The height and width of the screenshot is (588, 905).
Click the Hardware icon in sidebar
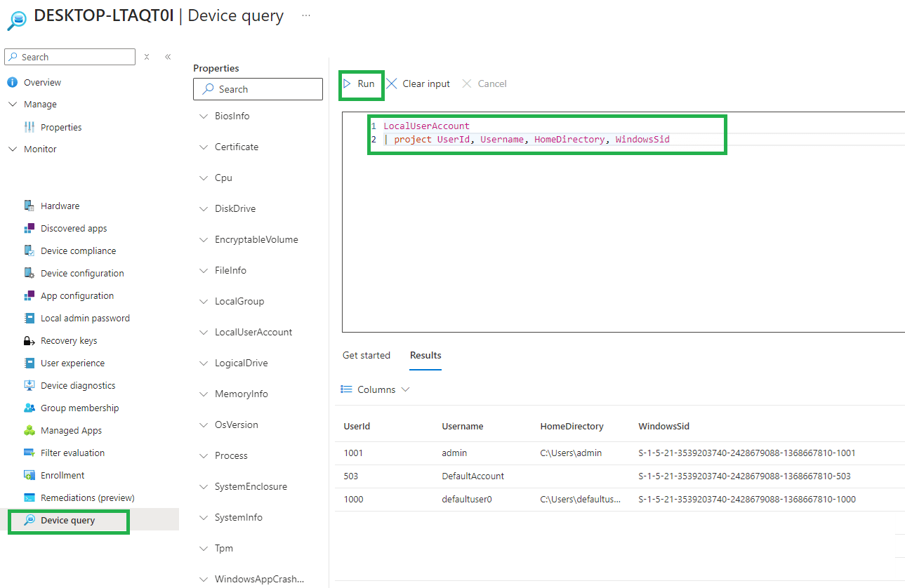coord(29,206)
